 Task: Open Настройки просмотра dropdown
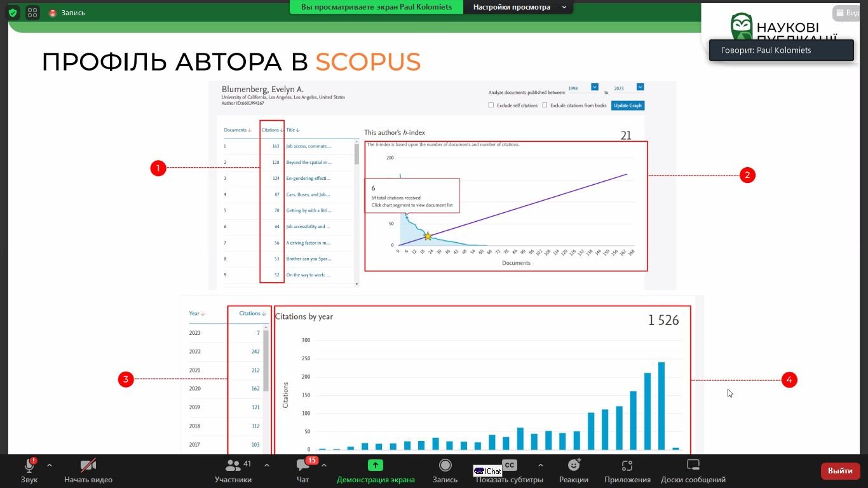pyautogui.click(x=519, y=7)
